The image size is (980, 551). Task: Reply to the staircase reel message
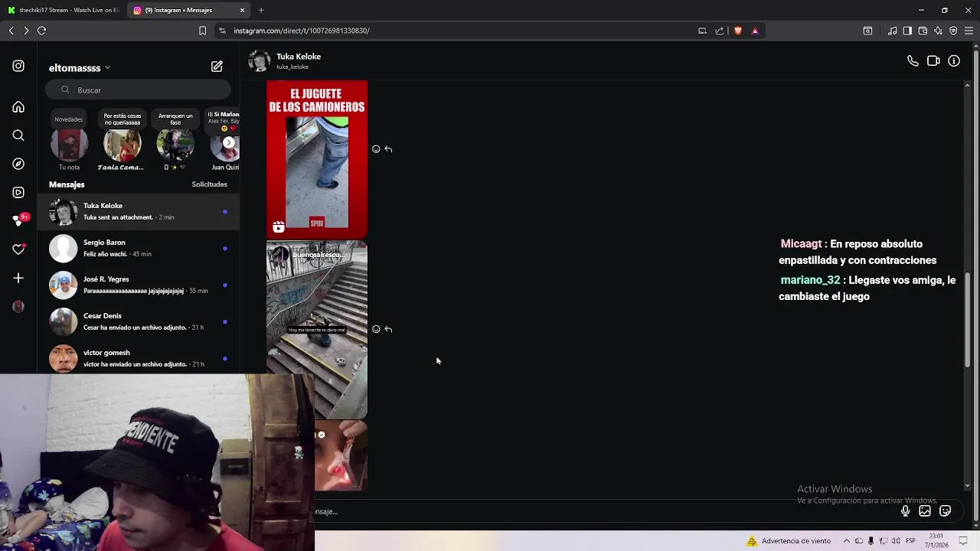pyautogui.click(x=388, y=329)
